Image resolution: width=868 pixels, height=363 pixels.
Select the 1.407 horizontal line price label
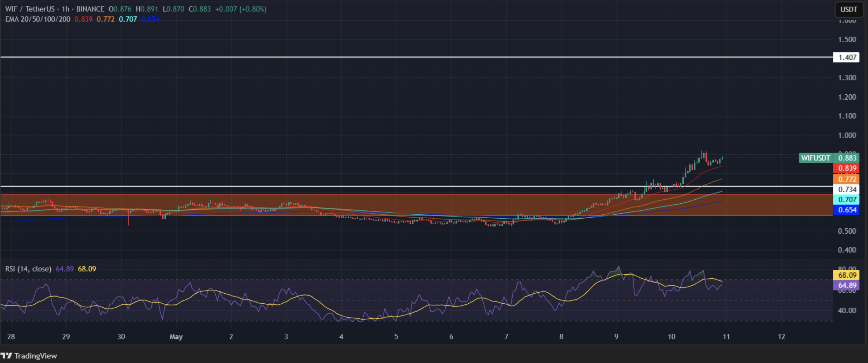(x=846, y=57)
